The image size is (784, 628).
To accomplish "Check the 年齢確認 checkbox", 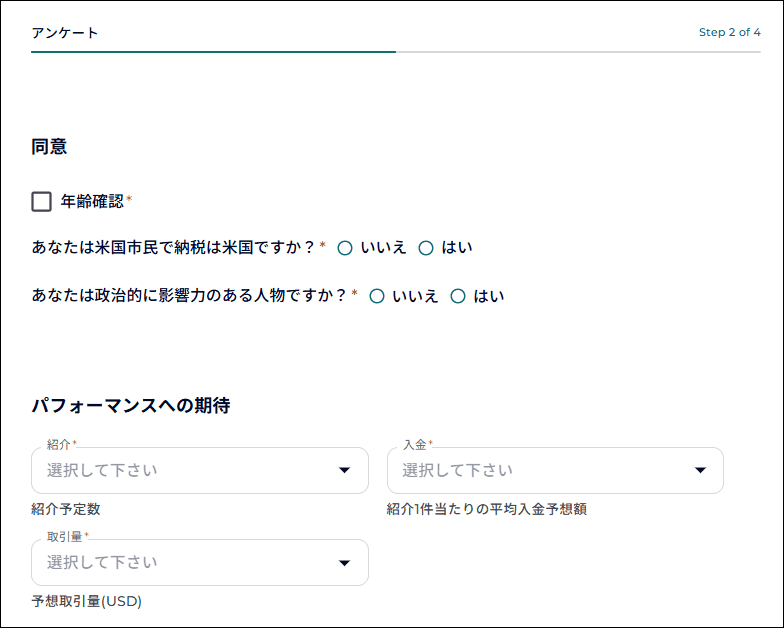I will [x=41, y=202].
